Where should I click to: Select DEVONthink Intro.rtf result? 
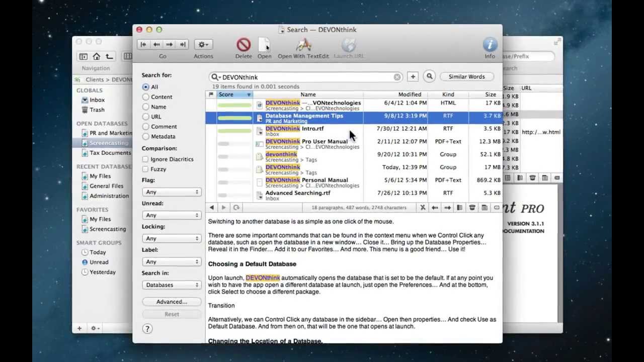pos(354,131)
